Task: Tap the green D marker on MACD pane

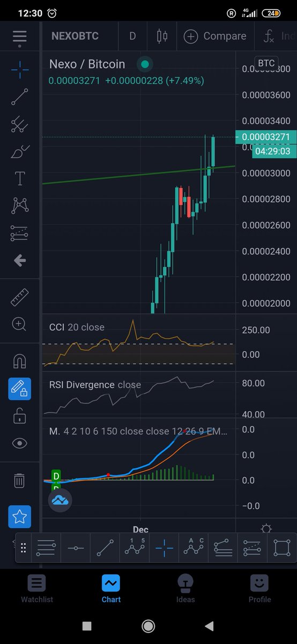Action: pos(56,476)
